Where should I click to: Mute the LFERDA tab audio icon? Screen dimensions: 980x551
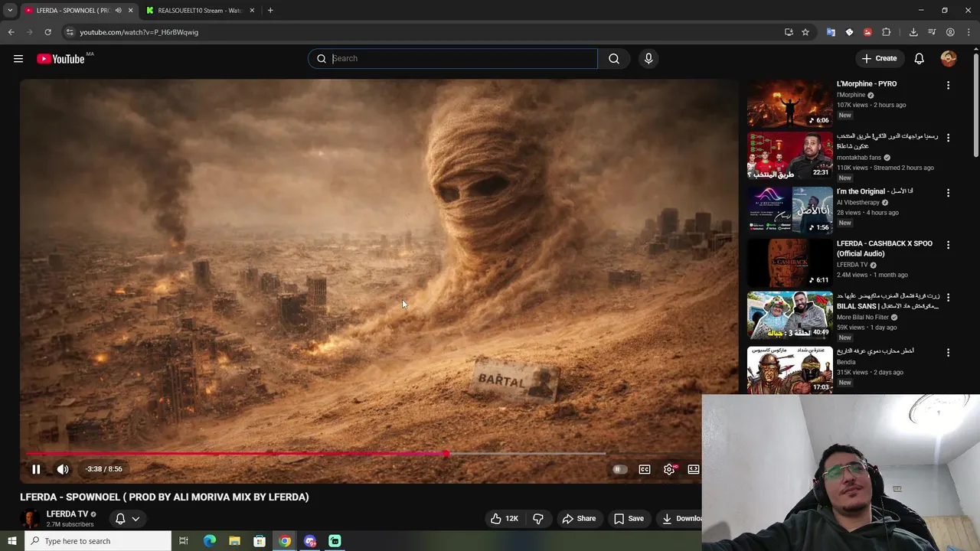point(118,11)
